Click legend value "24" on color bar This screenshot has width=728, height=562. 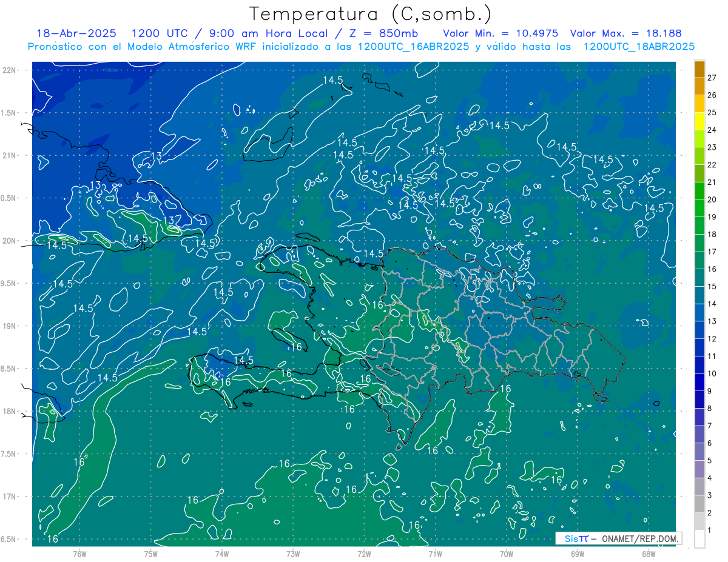coord(712,130)
